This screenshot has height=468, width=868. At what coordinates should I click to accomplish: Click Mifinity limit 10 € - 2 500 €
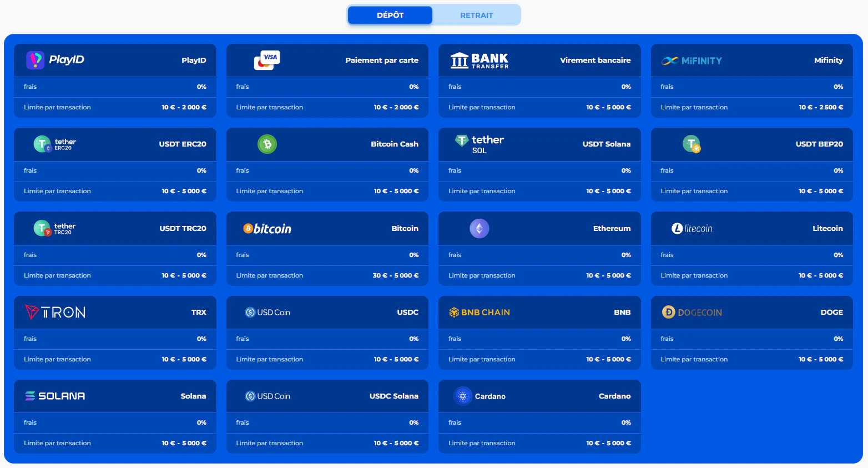tap(821, 107)
